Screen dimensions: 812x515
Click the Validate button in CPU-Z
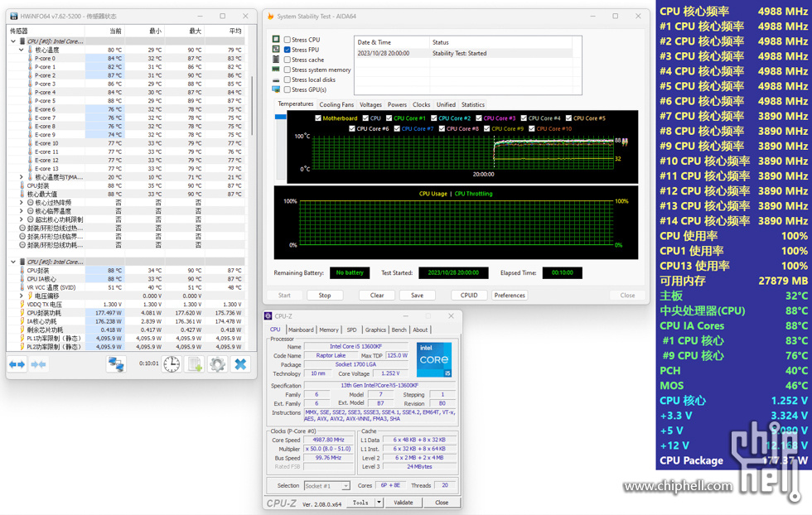point(404,503)
